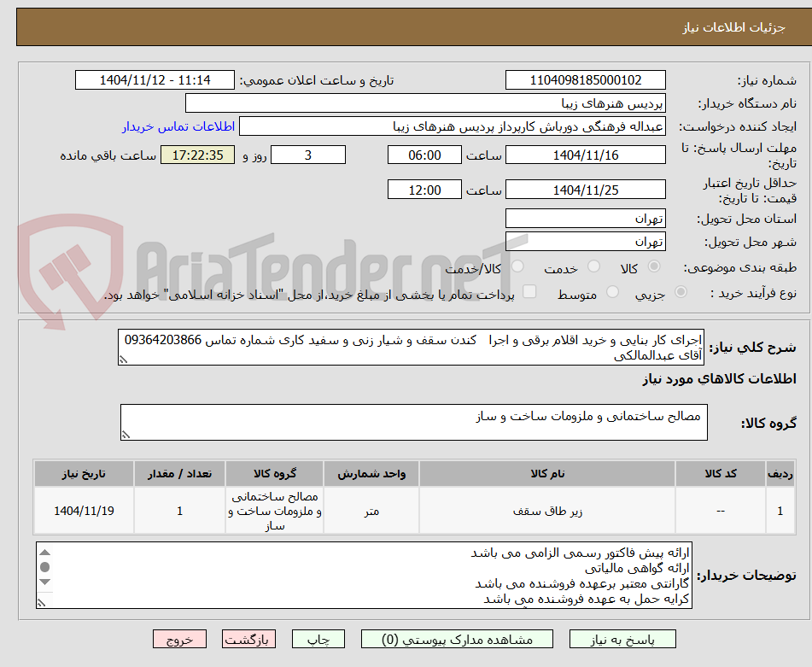Click the گارانتی معتبر note line

pyautogui.click(x=582, y=583)
